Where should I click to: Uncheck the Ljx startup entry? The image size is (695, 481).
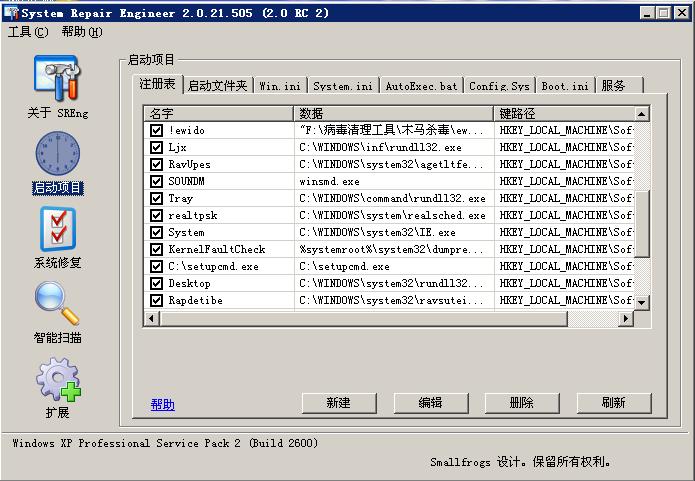pos(156,147)
